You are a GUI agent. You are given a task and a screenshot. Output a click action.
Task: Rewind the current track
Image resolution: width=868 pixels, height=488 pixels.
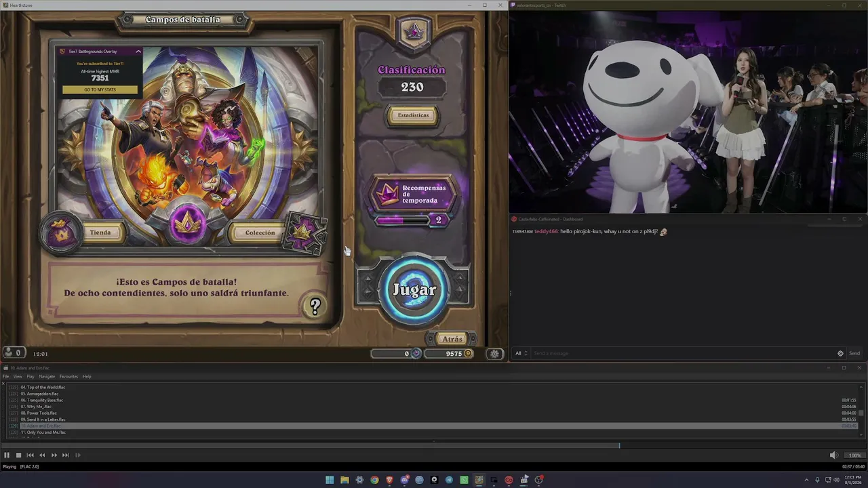[42, 455]
